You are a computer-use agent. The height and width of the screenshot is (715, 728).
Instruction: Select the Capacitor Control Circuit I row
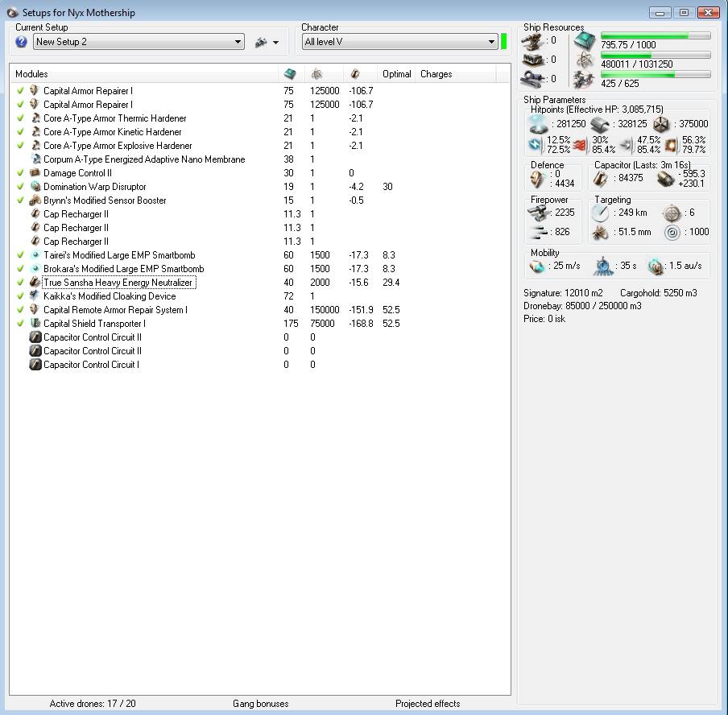(x=259, y=365)
